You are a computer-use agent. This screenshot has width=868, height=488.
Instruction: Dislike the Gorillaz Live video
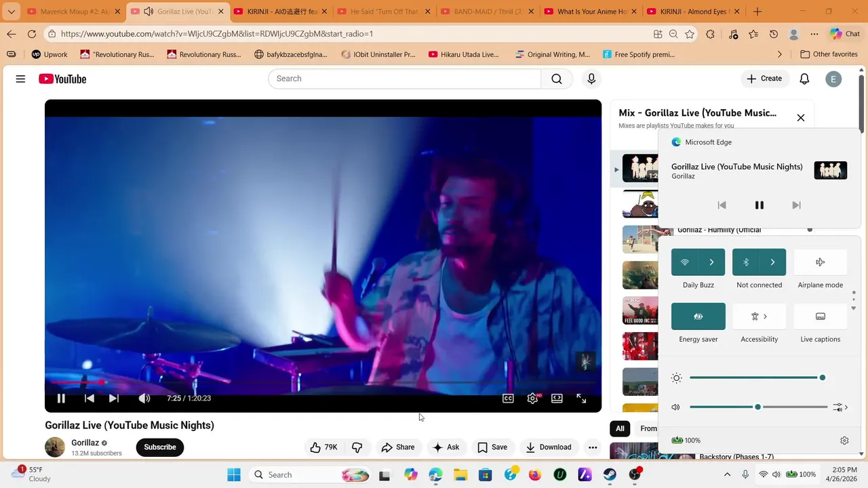pos(357,447)
